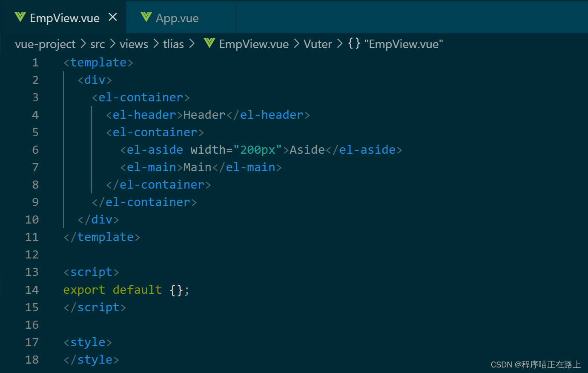Click the closing template tag on line 11
Viewport: 588px width, 373px height.
pos(102,237)
